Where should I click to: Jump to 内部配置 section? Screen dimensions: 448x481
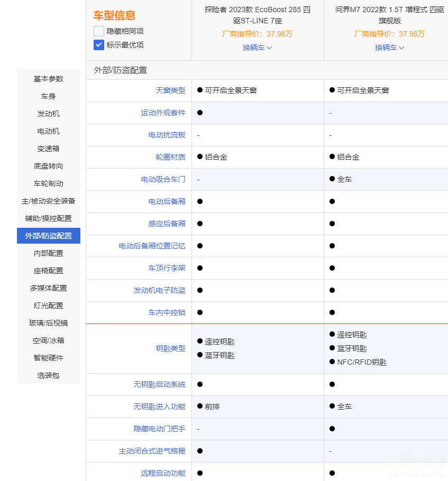tap(49, 253)
